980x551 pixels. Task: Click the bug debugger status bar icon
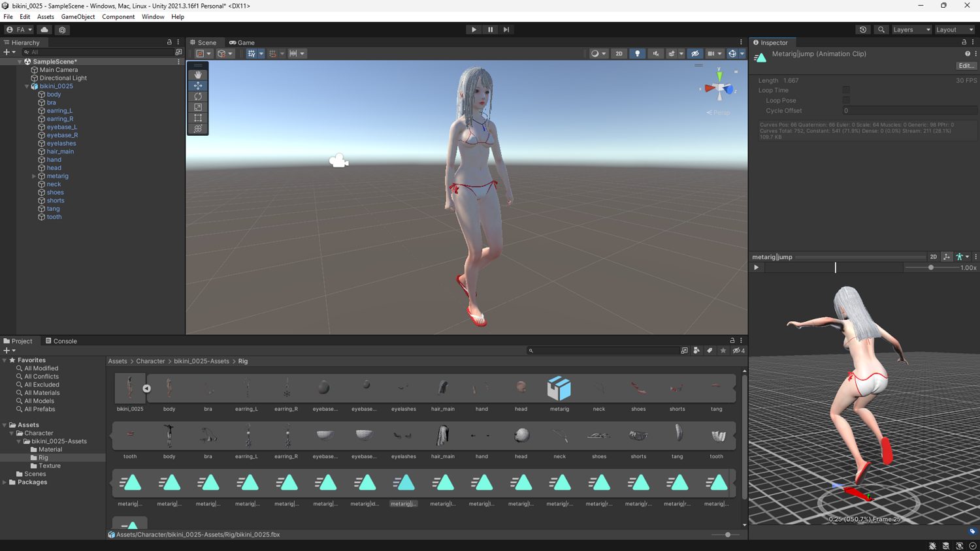point(932,546)
